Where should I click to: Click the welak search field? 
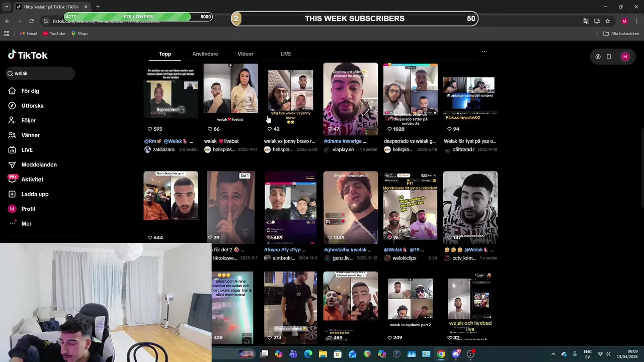(x=40, y=73)
